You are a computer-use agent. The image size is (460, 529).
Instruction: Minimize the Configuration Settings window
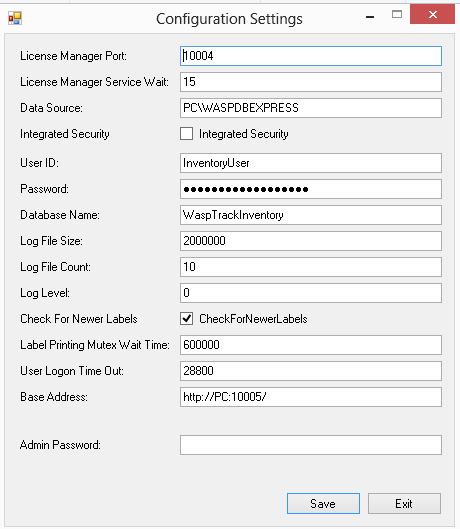point(370,16)
